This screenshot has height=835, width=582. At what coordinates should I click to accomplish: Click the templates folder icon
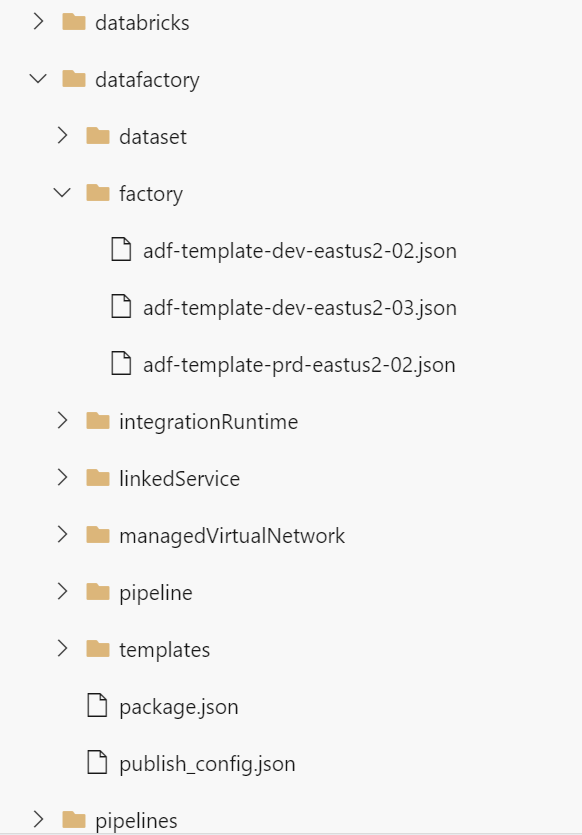(x=98, y=649)
